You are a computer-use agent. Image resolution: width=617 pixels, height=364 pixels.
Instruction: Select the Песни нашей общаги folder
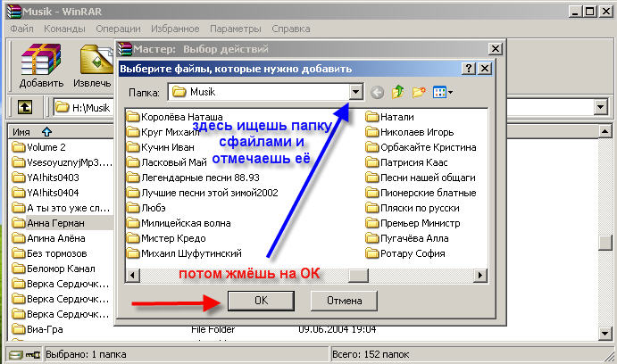(421, 178)
